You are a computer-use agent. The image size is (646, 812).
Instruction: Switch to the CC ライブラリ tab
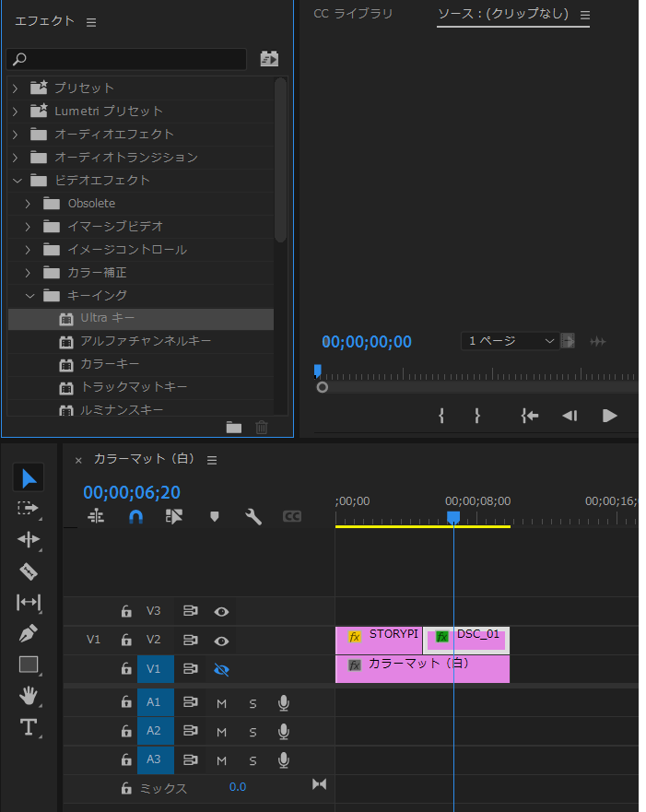coord(353,14)
